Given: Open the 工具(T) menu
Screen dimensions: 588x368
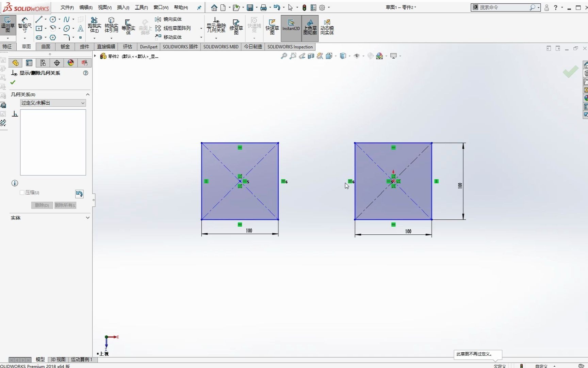Looking at the screenshot, I should pyautogui.click(x=141, y=7).
